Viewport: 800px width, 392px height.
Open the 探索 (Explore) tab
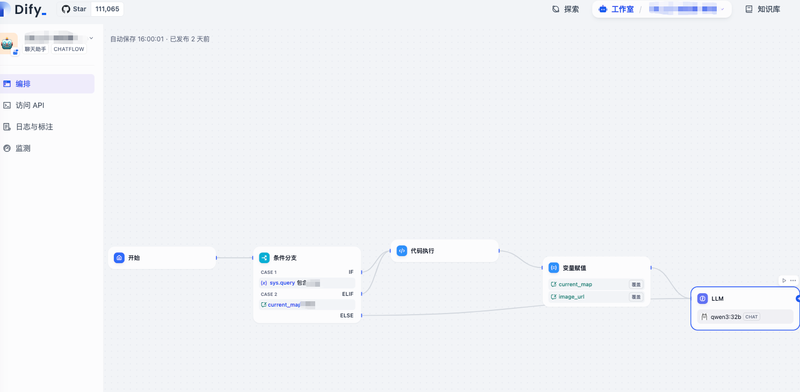[566, 9]
